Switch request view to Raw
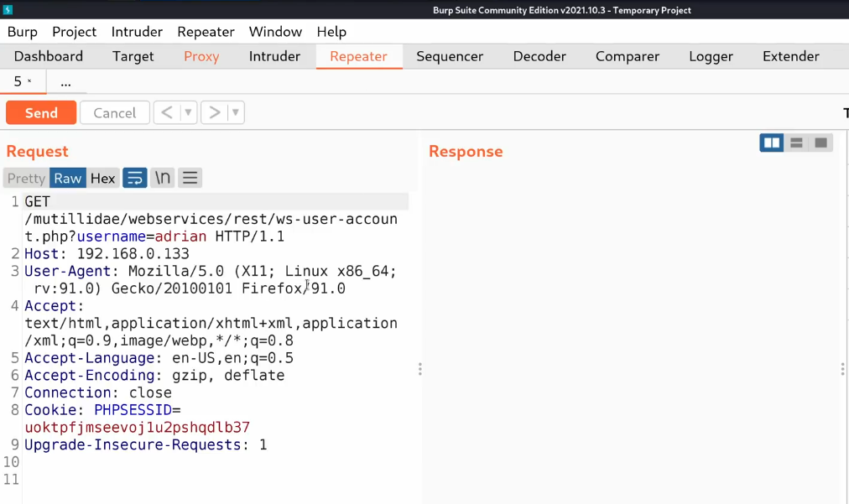This screenshot has width=849, height=504. tap(67, 178)
